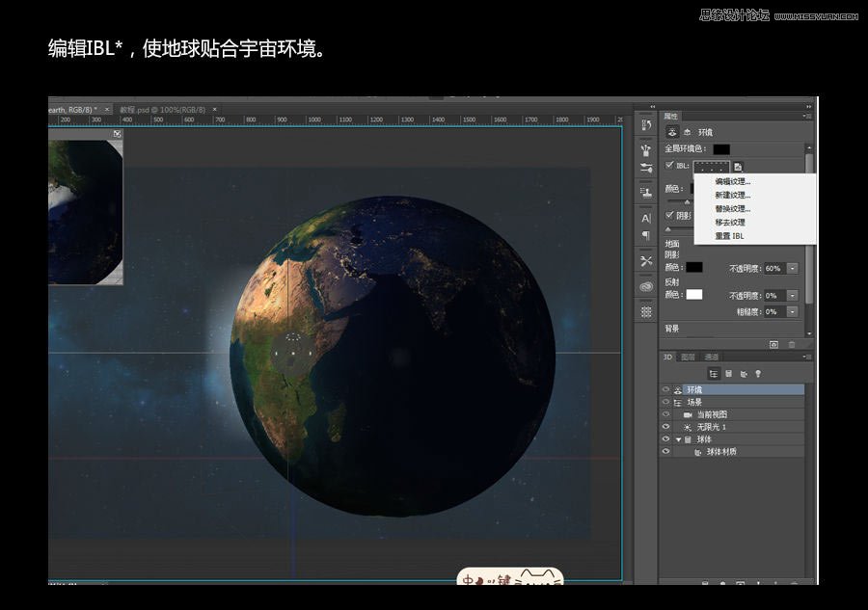Choose 编辑纹理... from the IBL menu
This screenshot has width=868, height=610.
[x=733, y=181]
